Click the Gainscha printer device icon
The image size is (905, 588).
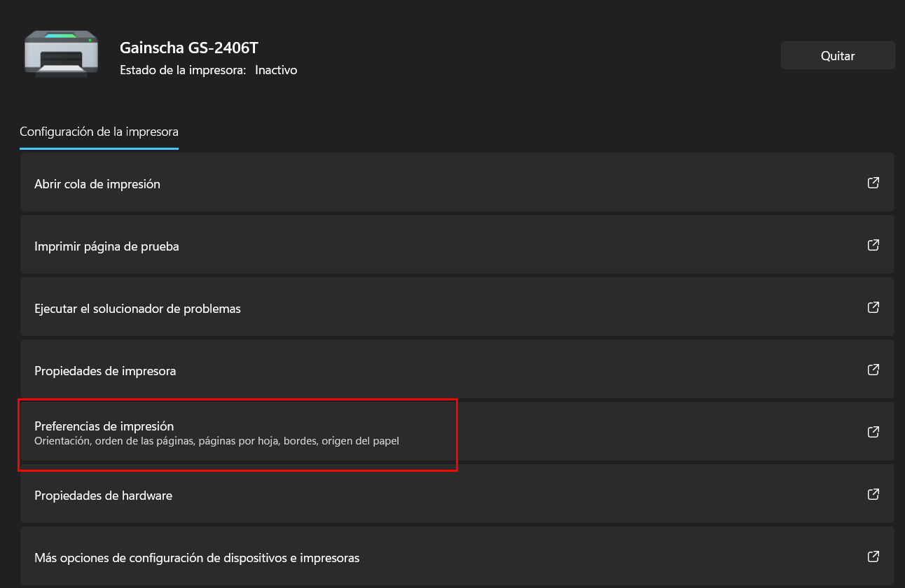click(61, 53)
